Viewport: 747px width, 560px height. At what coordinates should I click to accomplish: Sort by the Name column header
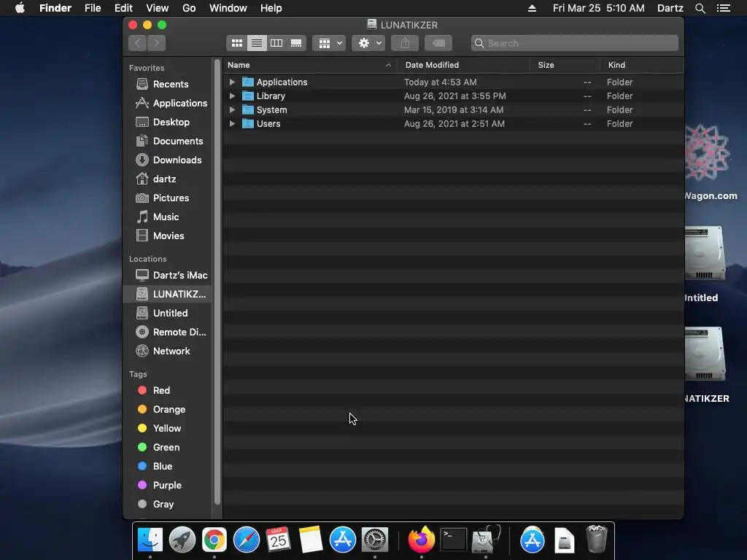pyautogui.click(x=309, y=65)
